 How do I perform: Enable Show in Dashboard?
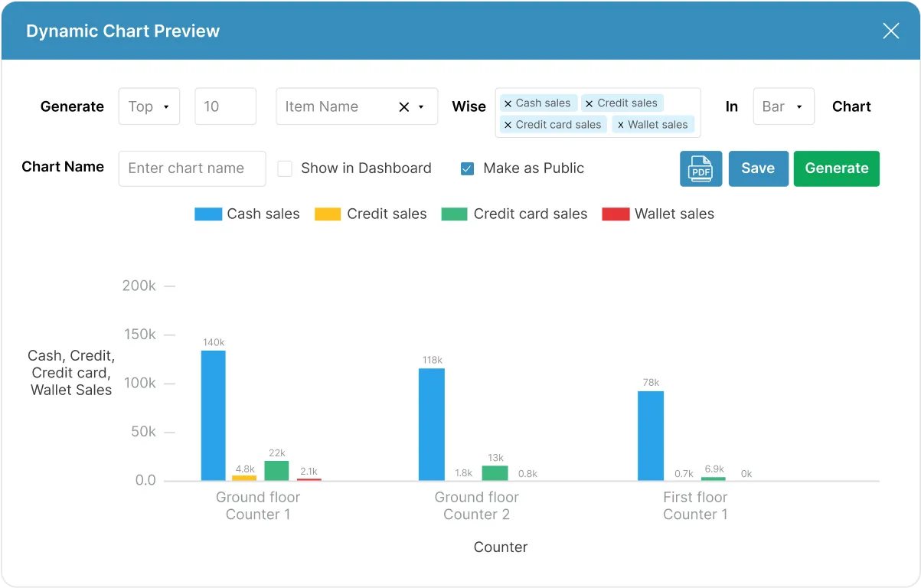[283, 168]
